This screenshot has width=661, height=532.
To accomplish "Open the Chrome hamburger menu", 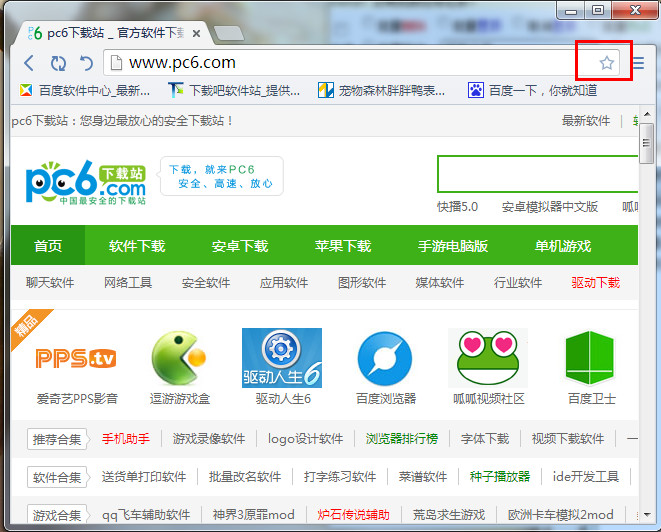I will tap(638, 63).
